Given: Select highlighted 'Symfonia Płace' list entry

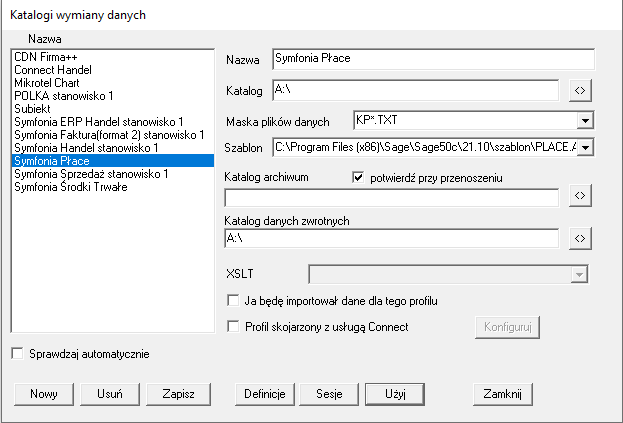Looking at the screenshot, I should [x=113, y=161].
